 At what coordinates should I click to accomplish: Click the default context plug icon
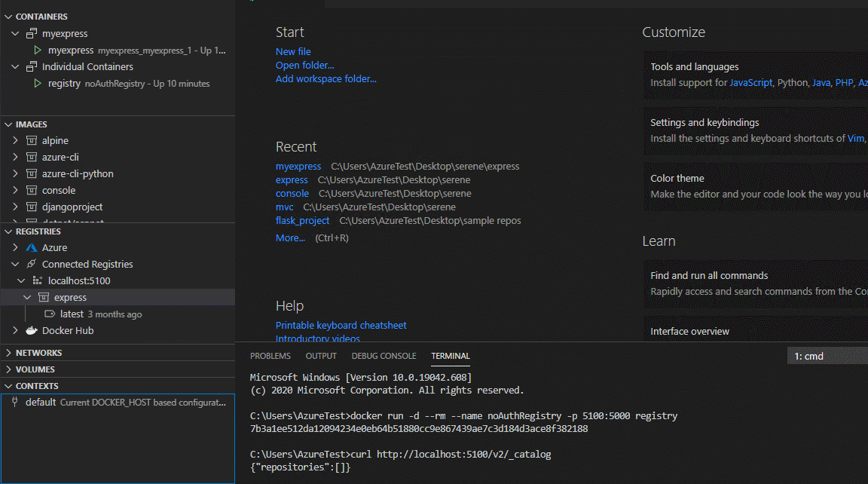pos(15,402)
